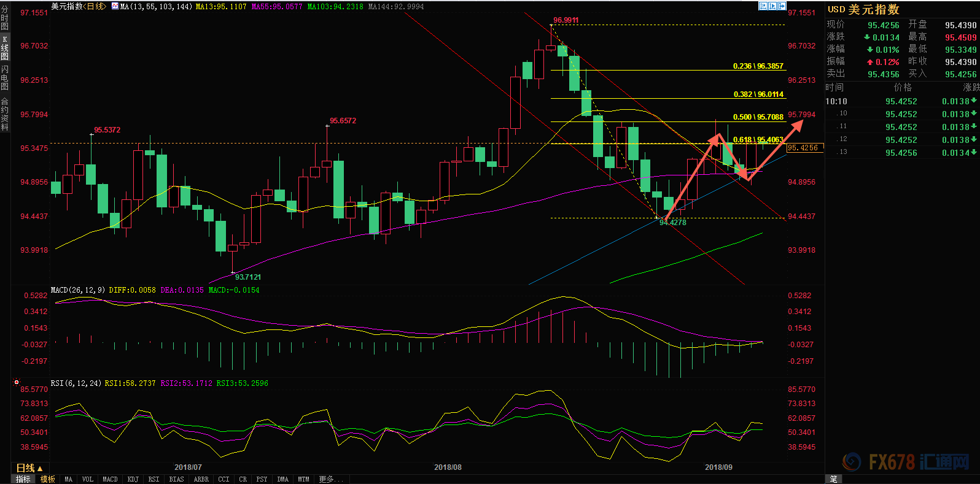Choose the PSY indicator button
This screenshot has height=484, width=980.
(262, 479)
